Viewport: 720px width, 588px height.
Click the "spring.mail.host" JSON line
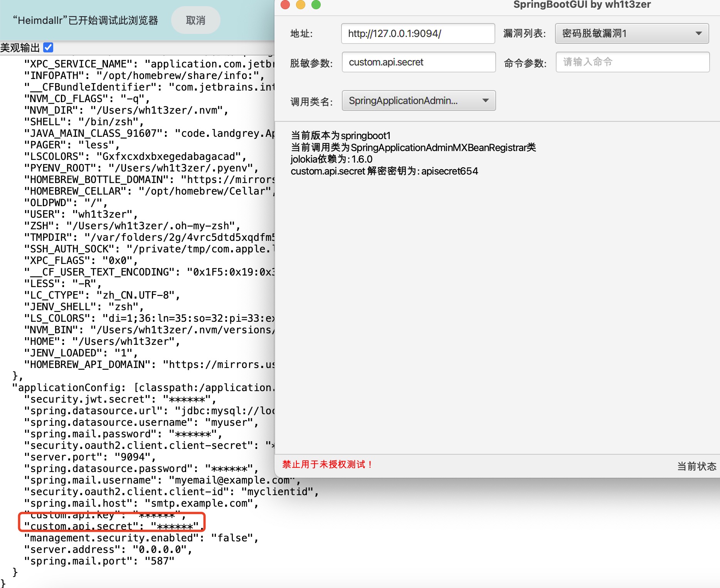(x=141, y=503)
